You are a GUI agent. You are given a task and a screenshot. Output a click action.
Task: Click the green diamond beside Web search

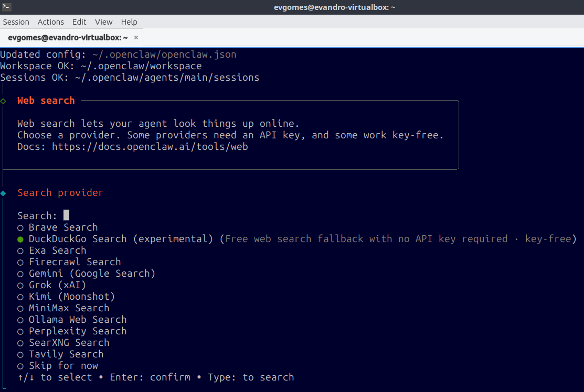point(3,101)
